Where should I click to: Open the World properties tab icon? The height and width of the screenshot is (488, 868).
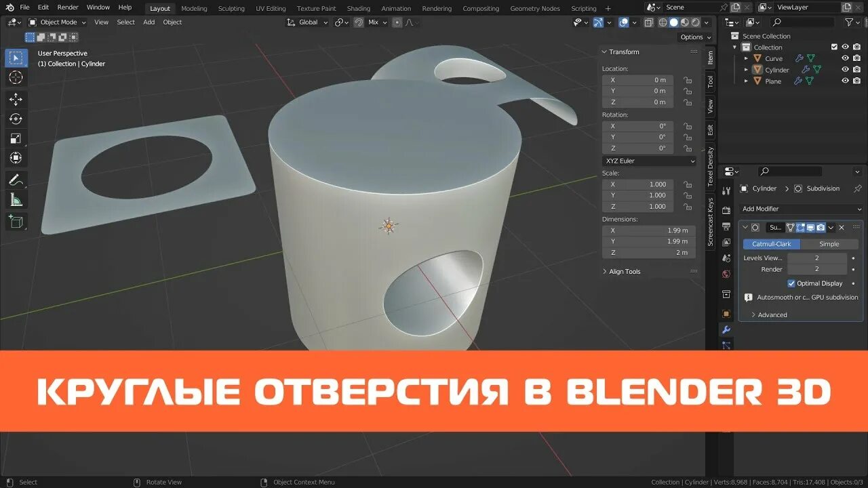[726, 274]
